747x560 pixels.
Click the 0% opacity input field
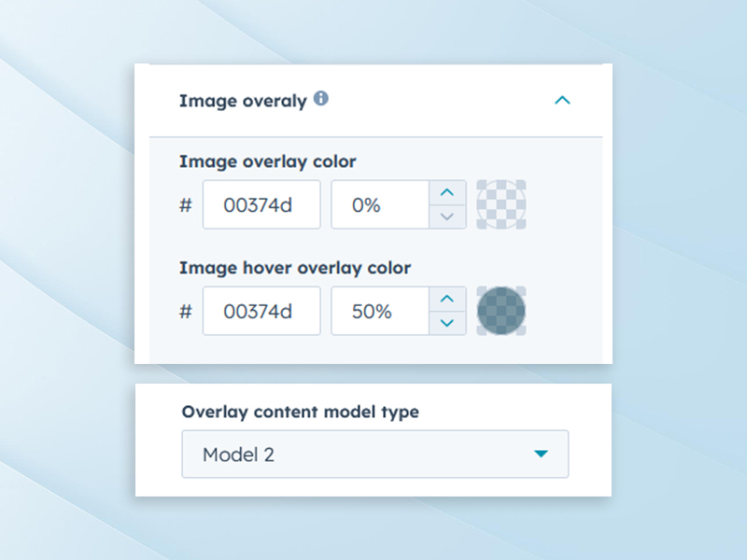(x=379, y=205)
